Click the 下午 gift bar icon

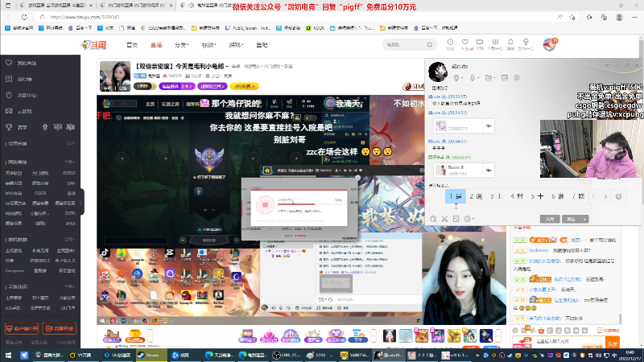[357, 335]
